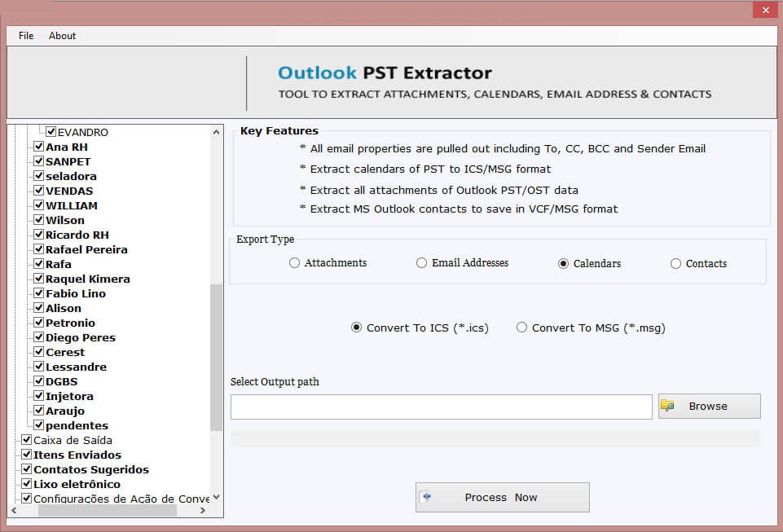The height and width of the screenshot is (532, 783).
Task: Uncheck the SANPET folder checkbox
Action: pyautogui.click(x=39, y=160)
